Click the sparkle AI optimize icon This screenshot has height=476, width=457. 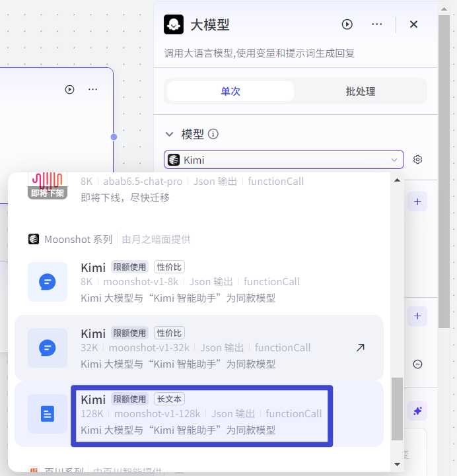(417, 411)
